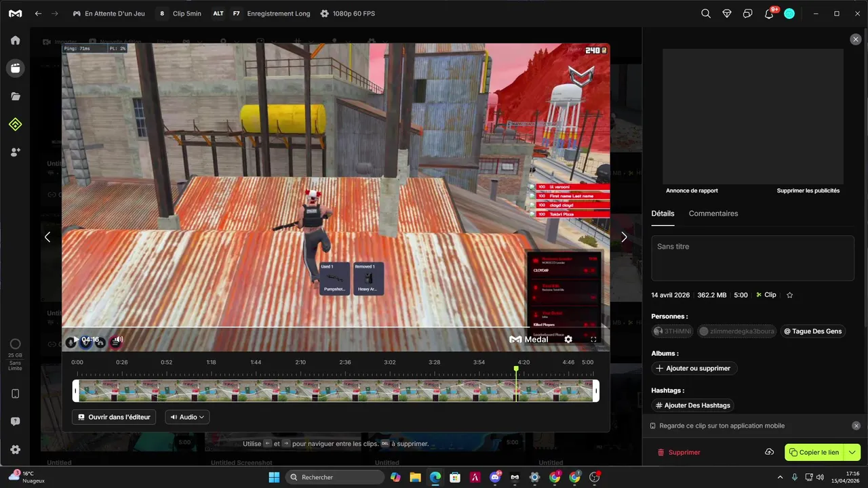The width and height of the screenshot is (868, 488).
Task: Click Annonce de rapport link
Action: [x=692, y=190]
